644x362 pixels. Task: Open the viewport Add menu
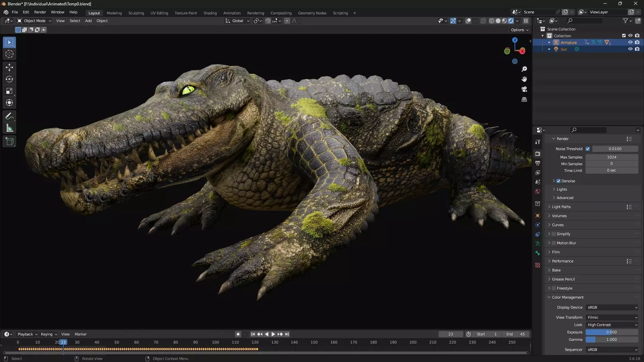click(x=88, y=21)
